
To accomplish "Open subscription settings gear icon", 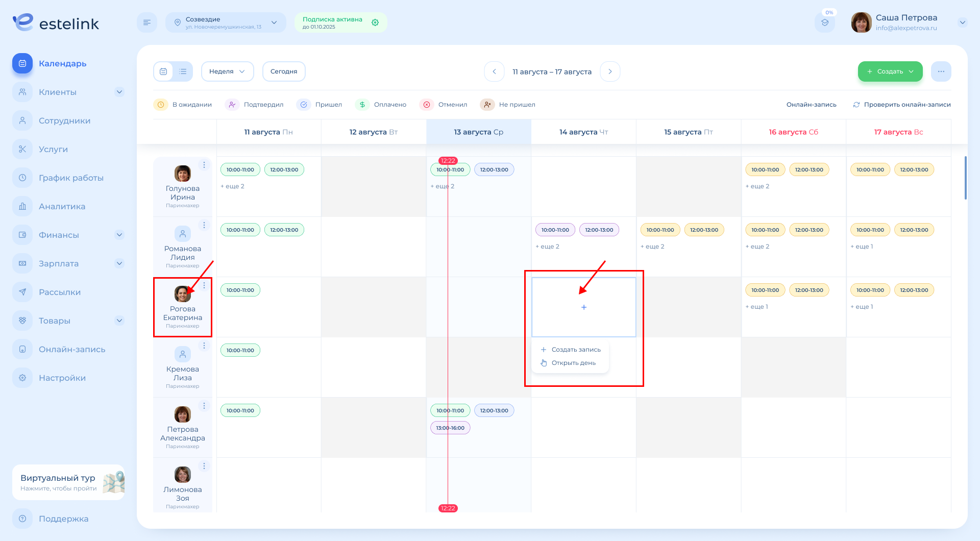I will pyautogui.click(x=375, y=22).
